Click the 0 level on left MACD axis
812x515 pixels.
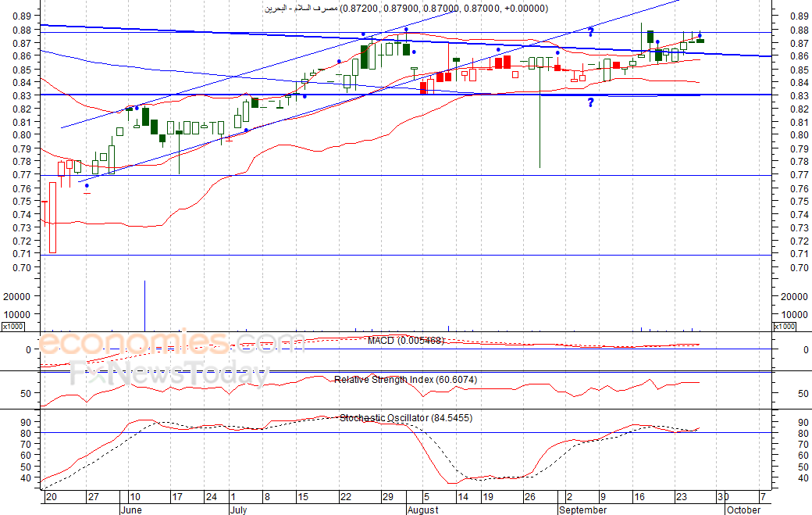tap(28, 350)
